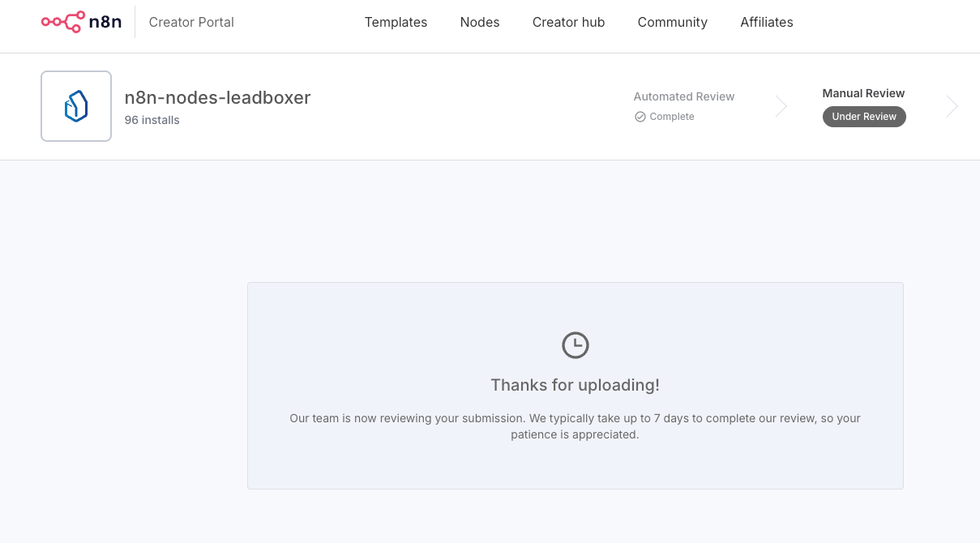The image size is (980, 543).
Task: Click the Thanks for uploading! heading
Action: (x=575, y=385)
